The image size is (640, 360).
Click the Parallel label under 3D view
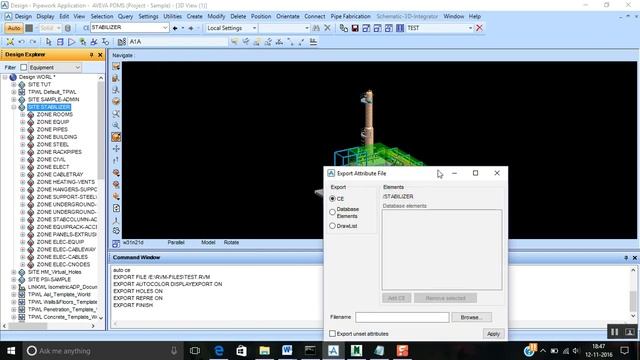[x=176, y=242]
